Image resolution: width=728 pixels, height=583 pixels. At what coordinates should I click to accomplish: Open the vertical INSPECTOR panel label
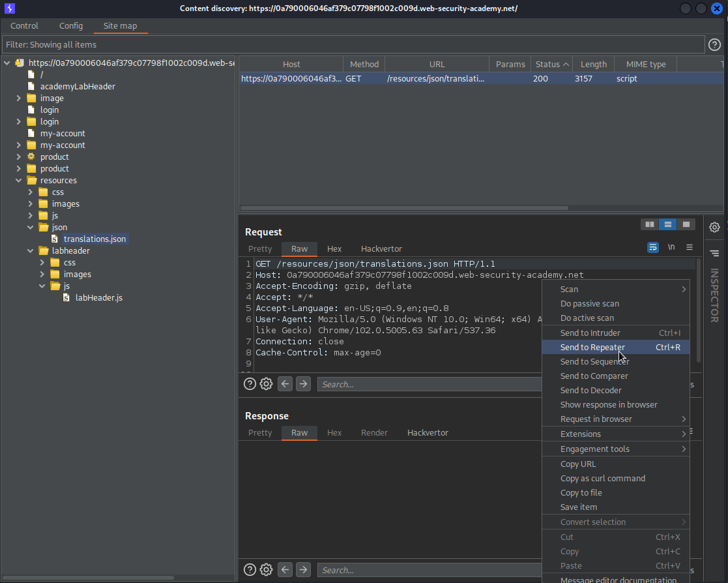714,295
